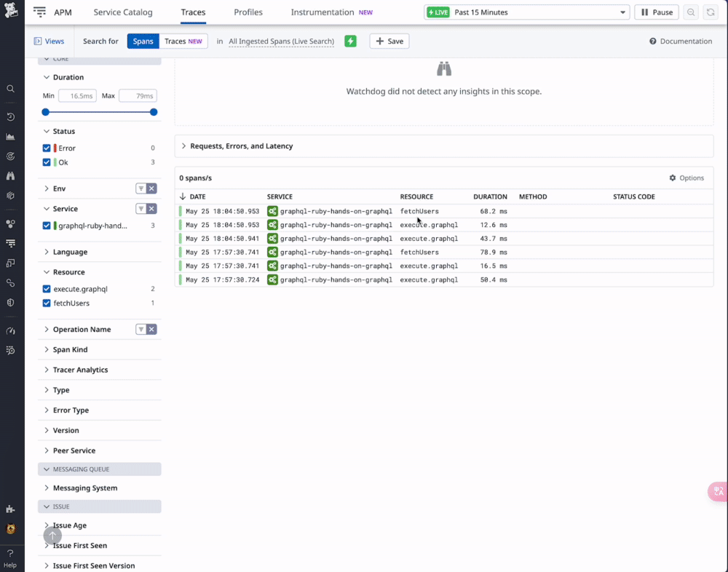Click Service facet filter funnel icon
728x572 pixels.
click(141, 208)
